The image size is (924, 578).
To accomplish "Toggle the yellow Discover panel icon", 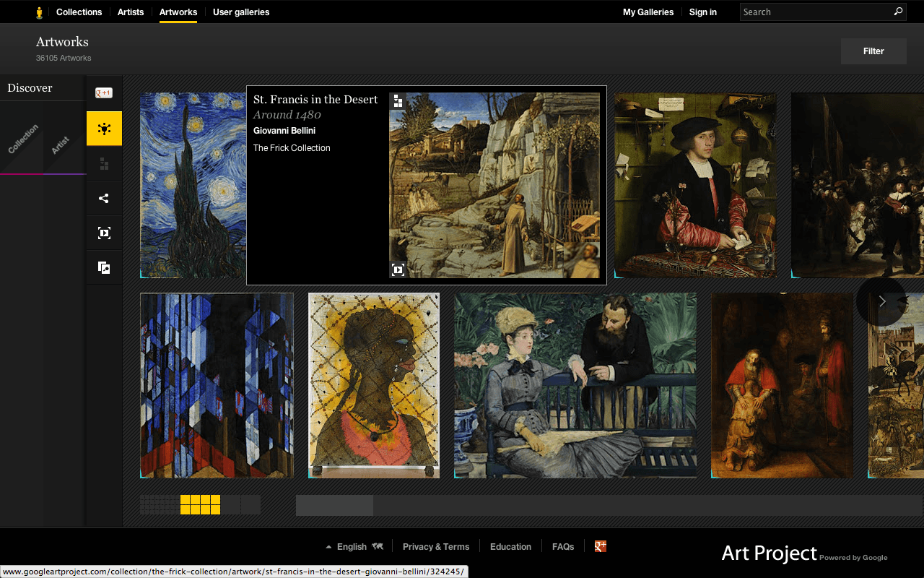I will [x=104, y=129].
